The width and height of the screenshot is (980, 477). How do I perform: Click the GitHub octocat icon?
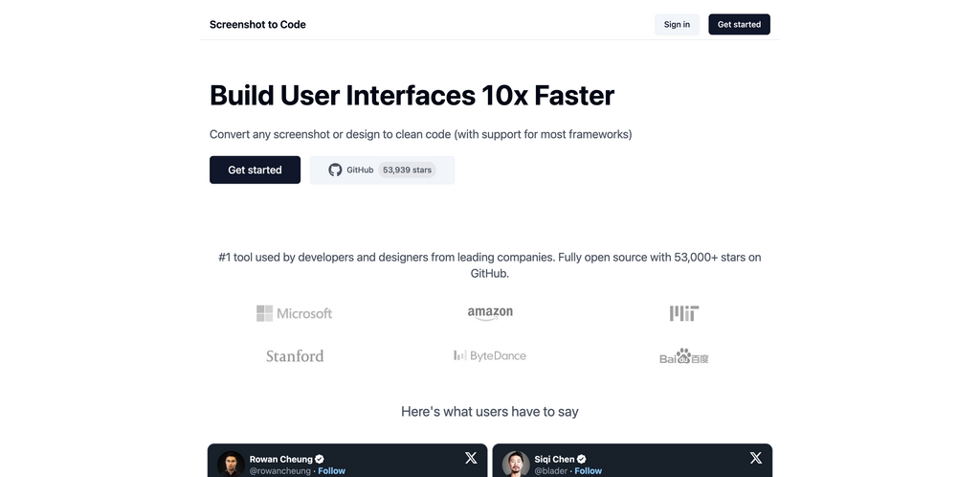(x=336, y=170)
